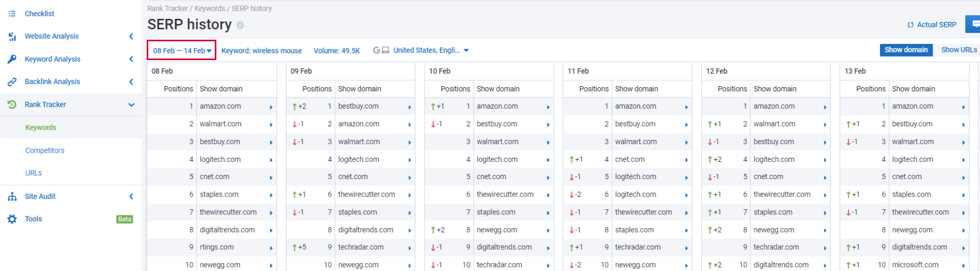The image size is (980, 271).
Task: Click the Beta badge next to Tools
Action: [125, 219]
